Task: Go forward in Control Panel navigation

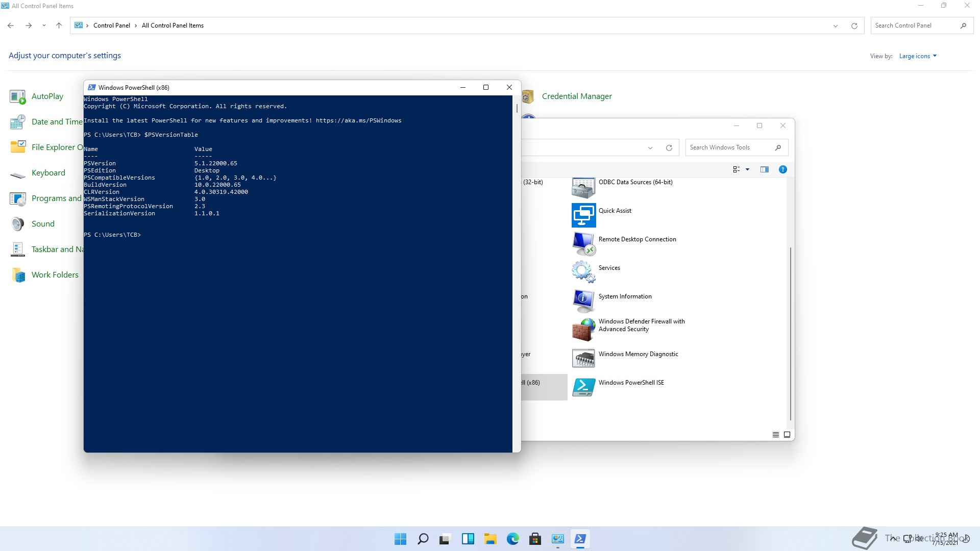Action: 29,26
